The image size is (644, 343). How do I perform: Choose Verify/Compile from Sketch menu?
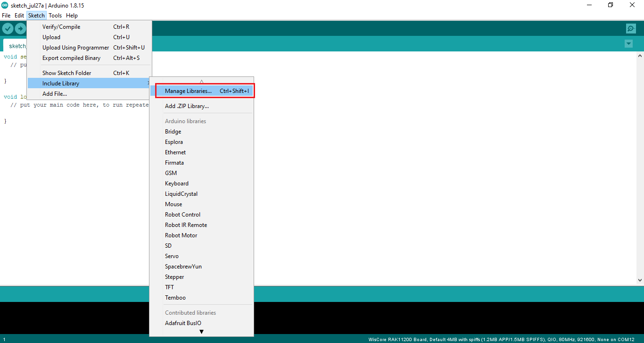(x=90, y=27)
